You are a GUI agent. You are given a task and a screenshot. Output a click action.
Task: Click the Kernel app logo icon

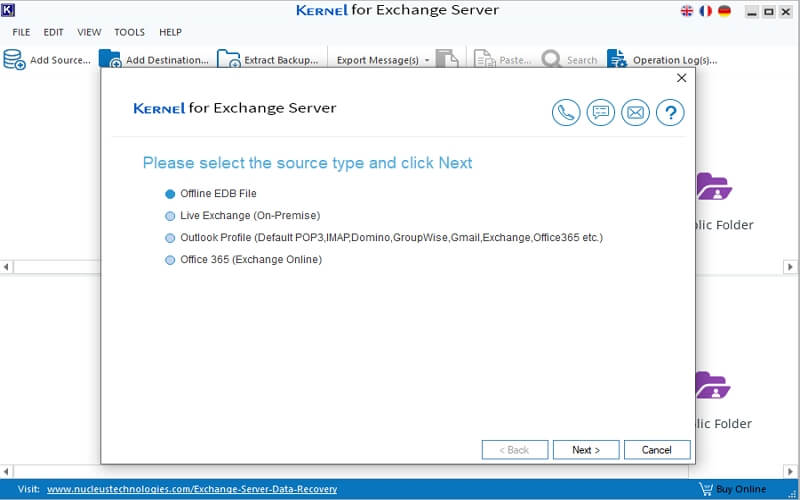8,9
